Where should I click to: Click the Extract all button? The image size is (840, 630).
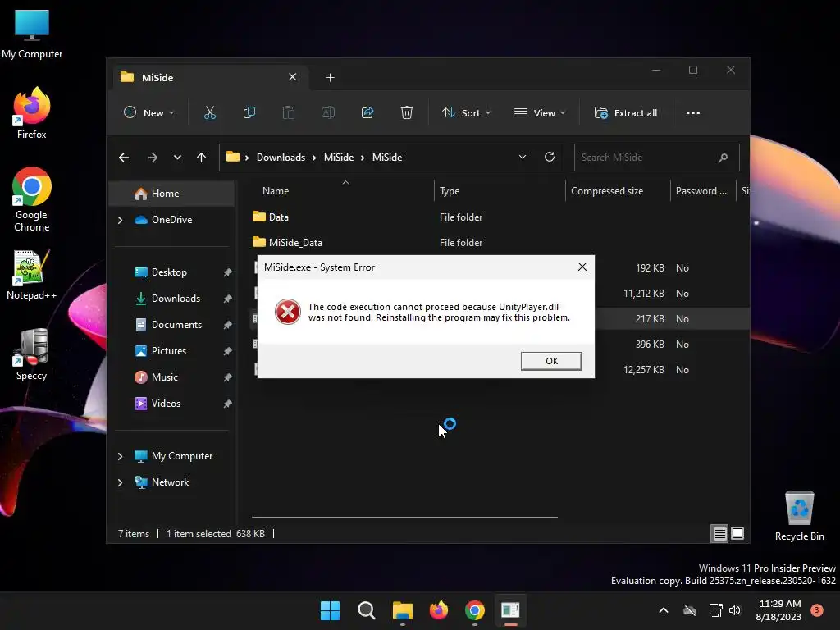point(626,113)
